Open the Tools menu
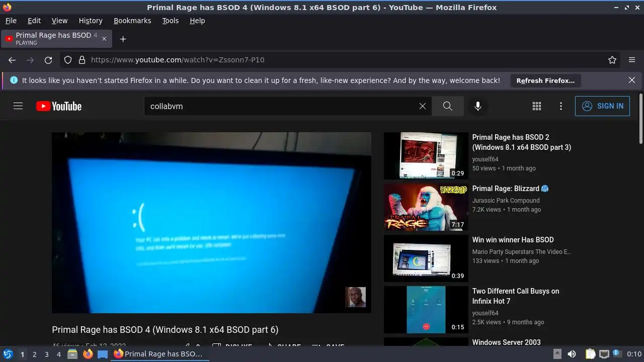Image resolution: width=644 pixels, height=362 pixels. 170,21
